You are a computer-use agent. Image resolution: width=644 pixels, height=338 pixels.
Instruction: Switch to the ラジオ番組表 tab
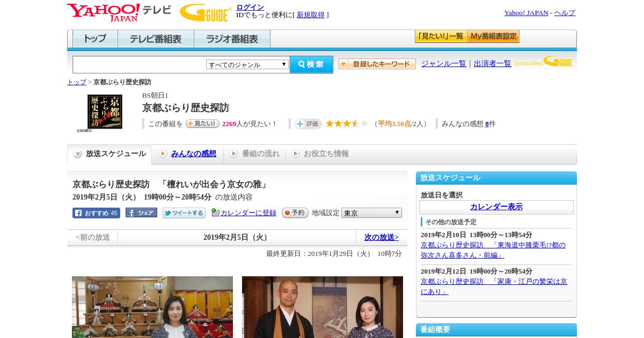(x=232, y=39)
